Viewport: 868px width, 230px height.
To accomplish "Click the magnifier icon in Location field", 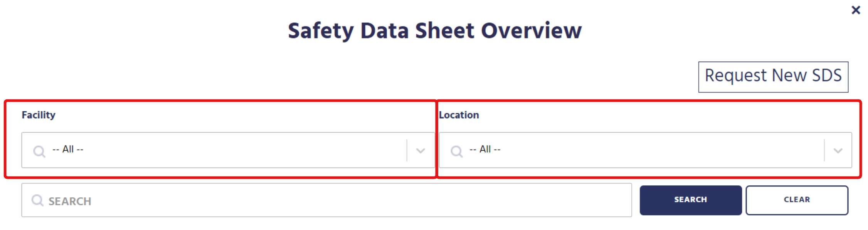I will tap(457, 151).
